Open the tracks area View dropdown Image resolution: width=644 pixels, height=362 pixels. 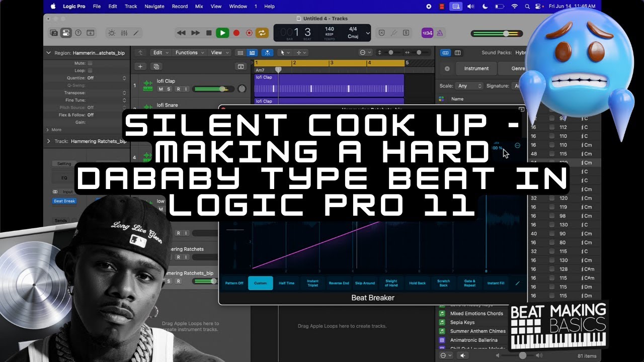click(x=219, y=52)
